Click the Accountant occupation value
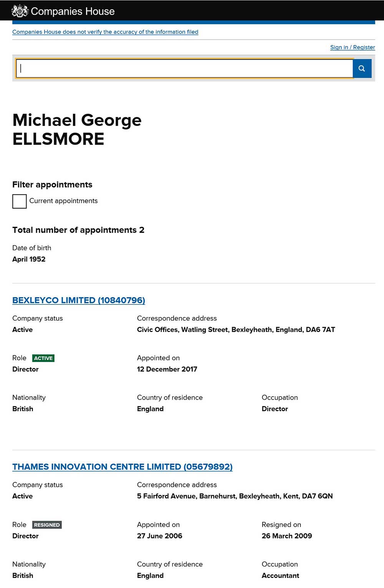Viewport: 384px width, 588px height. [280, 576]
